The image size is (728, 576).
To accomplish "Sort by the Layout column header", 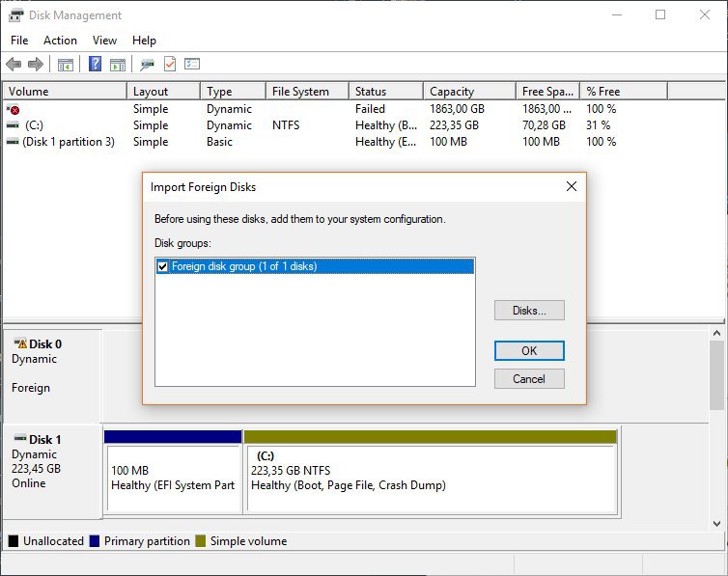I will point(163,92).
